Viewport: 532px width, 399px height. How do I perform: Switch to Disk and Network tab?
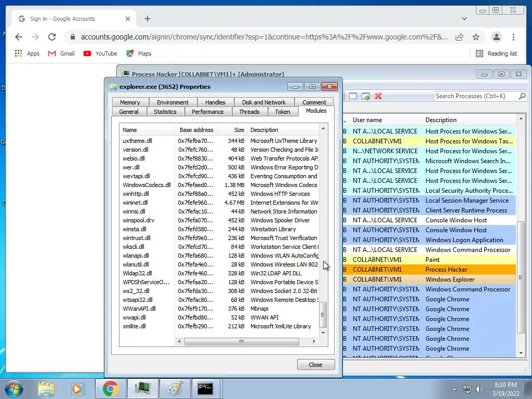(x=263, y=102)
